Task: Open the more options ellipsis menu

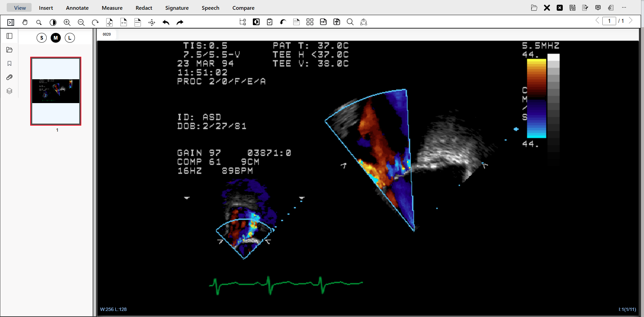Action: (x=624, y=7)
